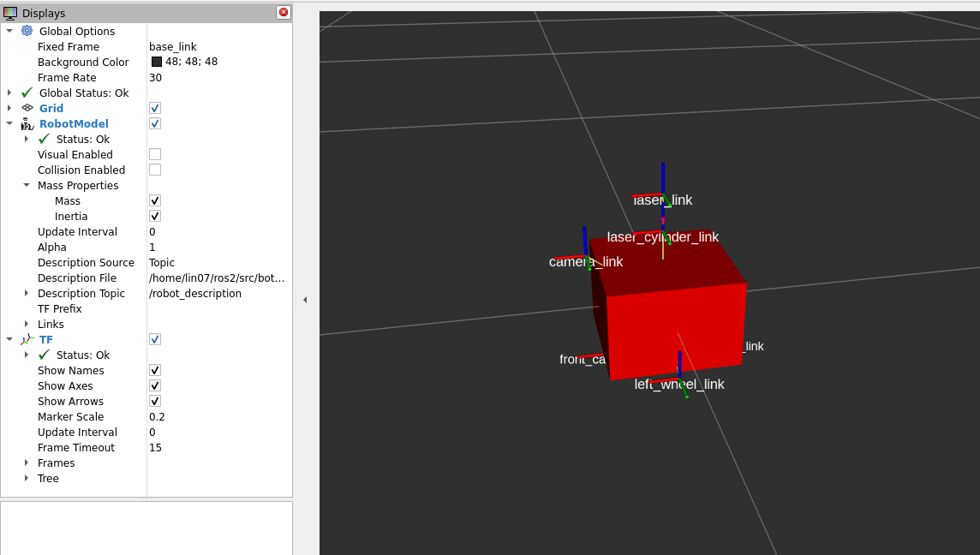
Task: Click the left_wheel_link frame label
Action: [679, 384]
